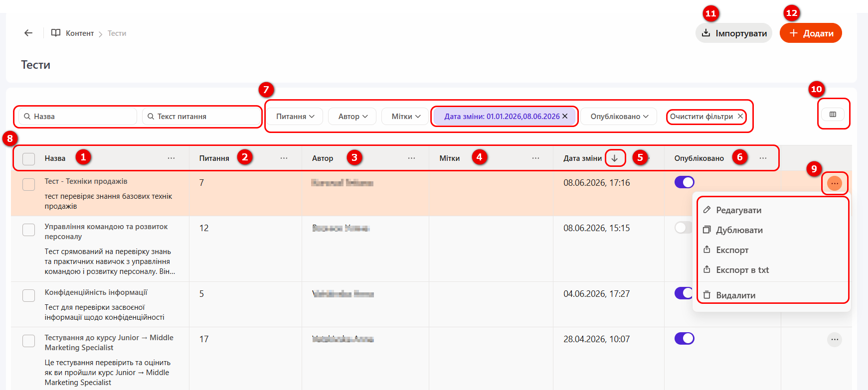Click the orange three-dots row actions button
Viewport: 868px width, 390px height.
point(835,184)
